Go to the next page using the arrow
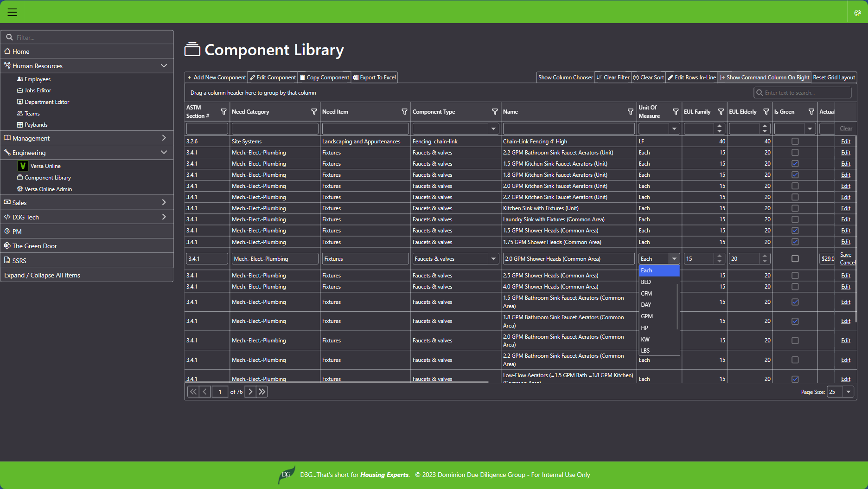868x489 pixels. click(250, 392)
